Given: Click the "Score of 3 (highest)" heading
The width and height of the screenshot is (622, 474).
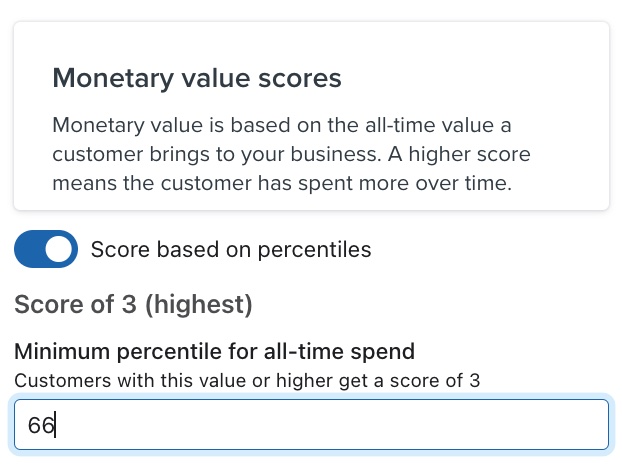Looking at the screenshot, I should click(x=133, y=305).
